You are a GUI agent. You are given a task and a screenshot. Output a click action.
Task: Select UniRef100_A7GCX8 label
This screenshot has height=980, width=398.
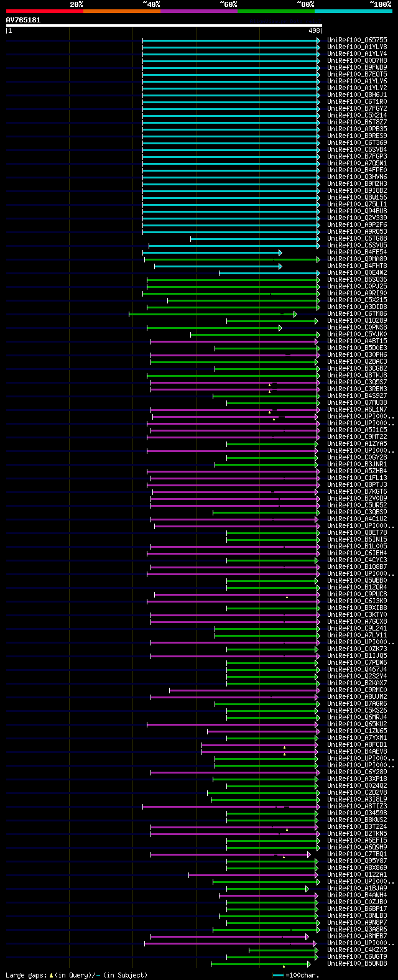pos(358,622)
